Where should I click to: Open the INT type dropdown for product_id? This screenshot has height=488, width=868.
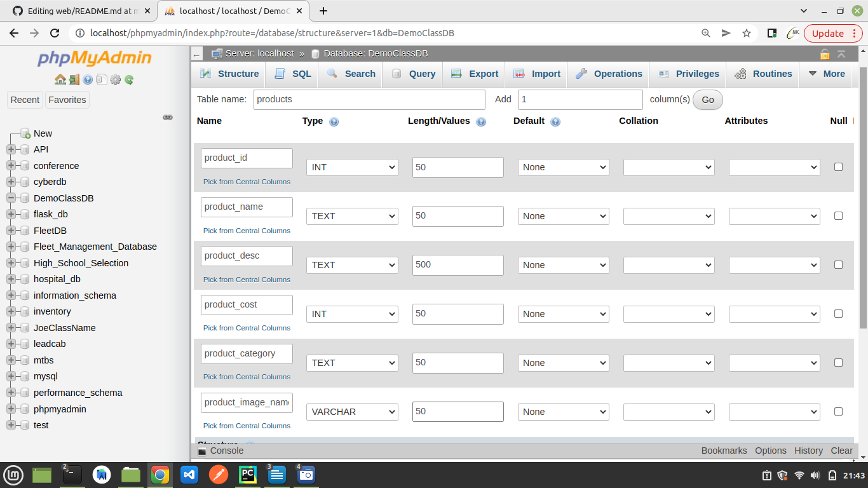click(352, 167)
